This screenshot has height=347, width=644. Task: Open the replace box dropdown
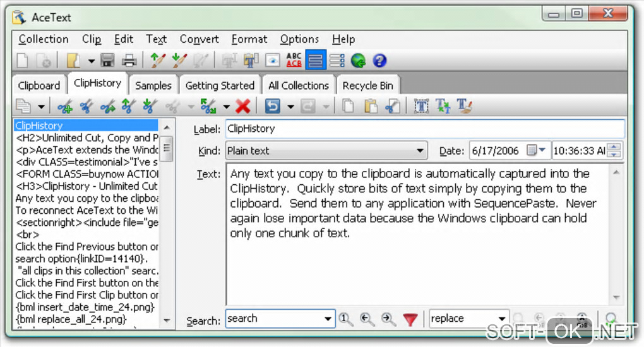[502, 319]
